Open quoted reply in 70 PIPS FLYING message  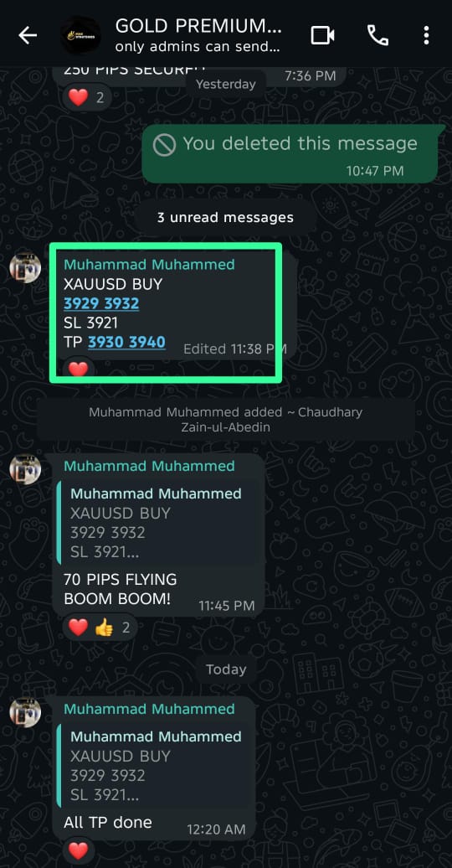156,523
